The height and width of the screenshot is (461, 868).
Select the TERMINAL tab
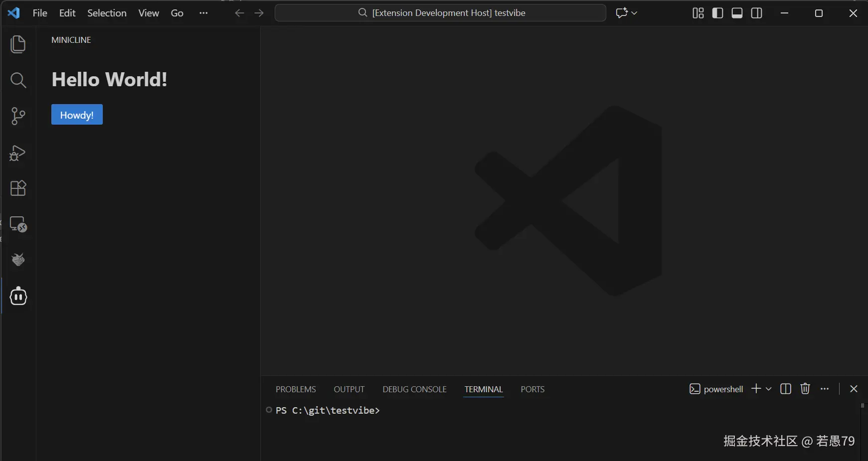(484, 389)
